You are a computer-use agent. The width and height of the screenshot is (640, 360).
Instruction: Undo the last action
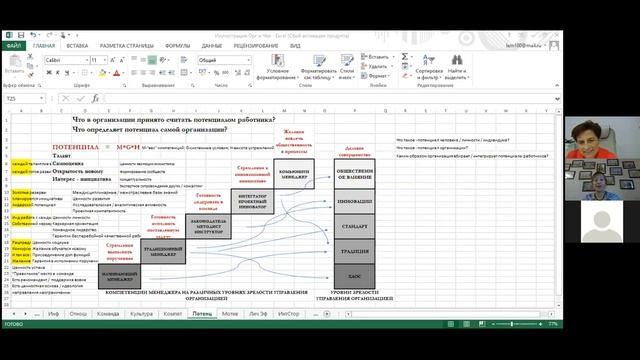[33, 36]
